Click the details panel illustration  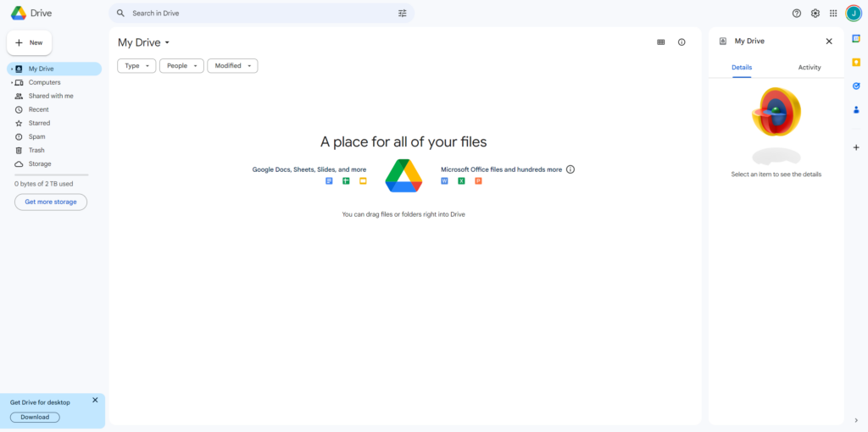[x=776, y=127]
